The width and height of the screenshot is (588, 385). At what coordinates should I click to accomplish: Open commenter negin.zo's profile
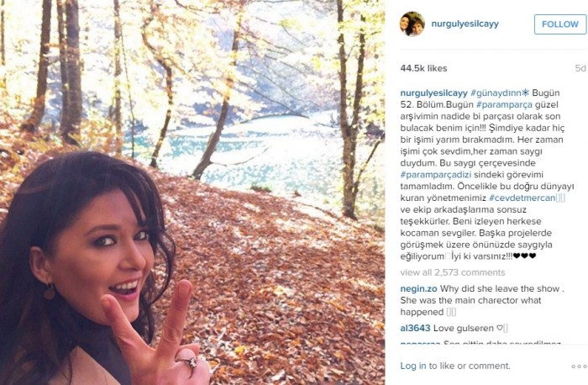(x=418, y=289)
